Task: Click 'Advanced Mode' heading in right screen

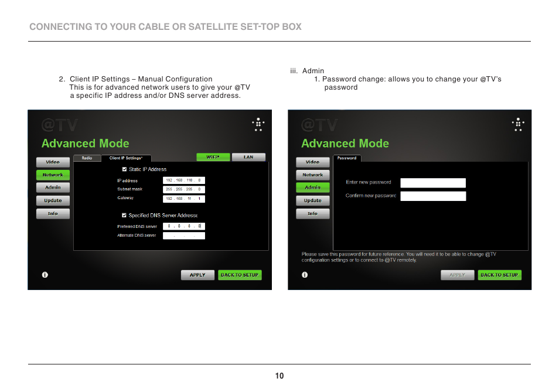Action: (345, 143)
